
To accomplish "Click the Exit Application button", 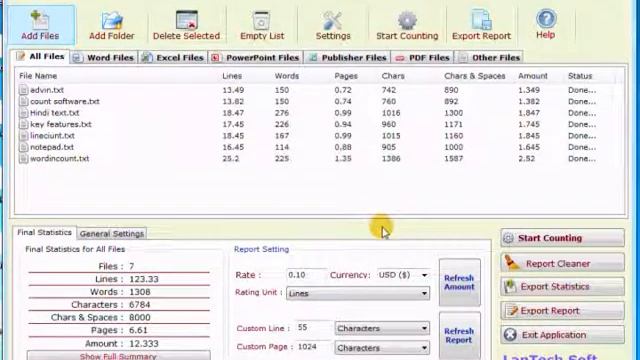I will point(562,335).
